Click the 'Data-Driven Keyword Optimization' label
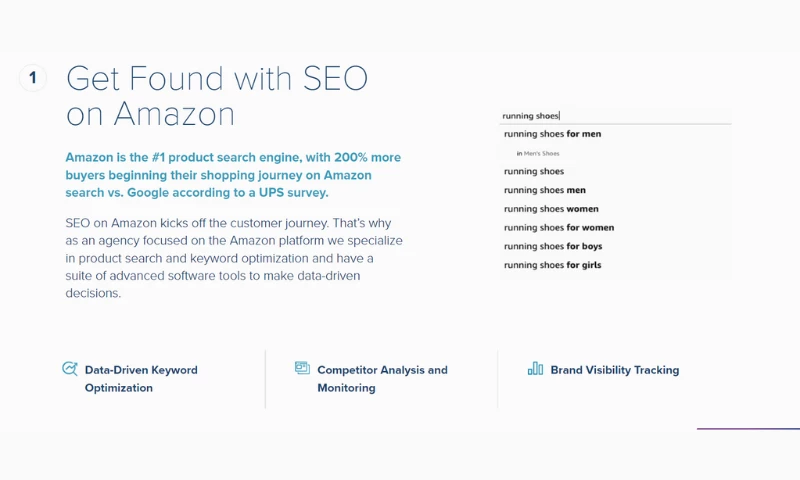Viewport: 800px width, 480px height. [141, 379]
